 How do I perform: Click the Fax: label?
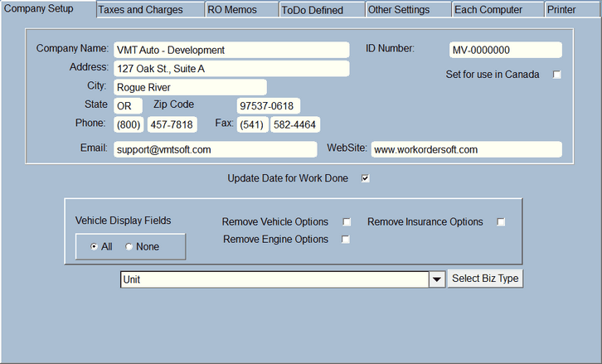(224, 123)
